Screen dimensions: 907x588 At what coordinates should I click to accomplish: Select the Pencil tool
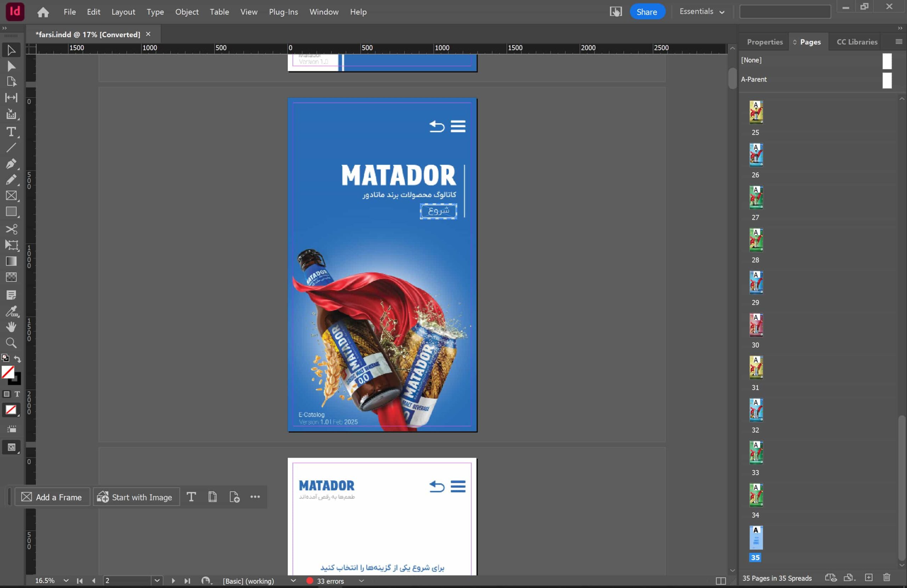(x=11, y=180)
